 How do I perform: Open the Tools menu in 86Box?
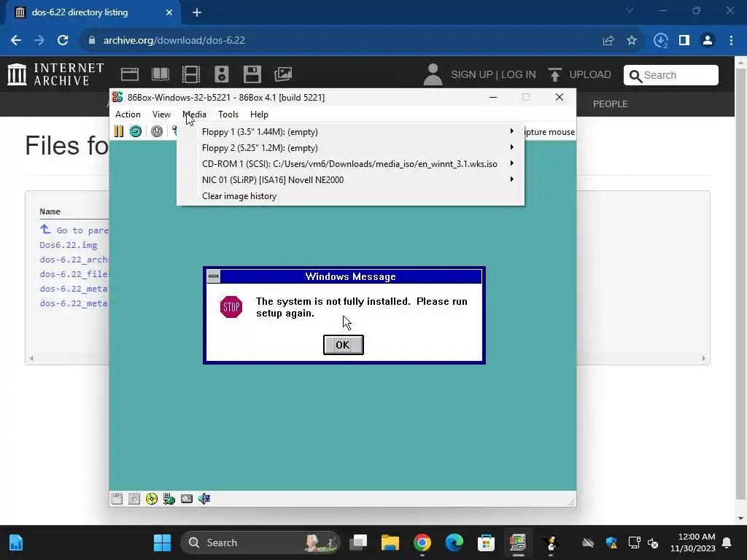tap(228, 114)
